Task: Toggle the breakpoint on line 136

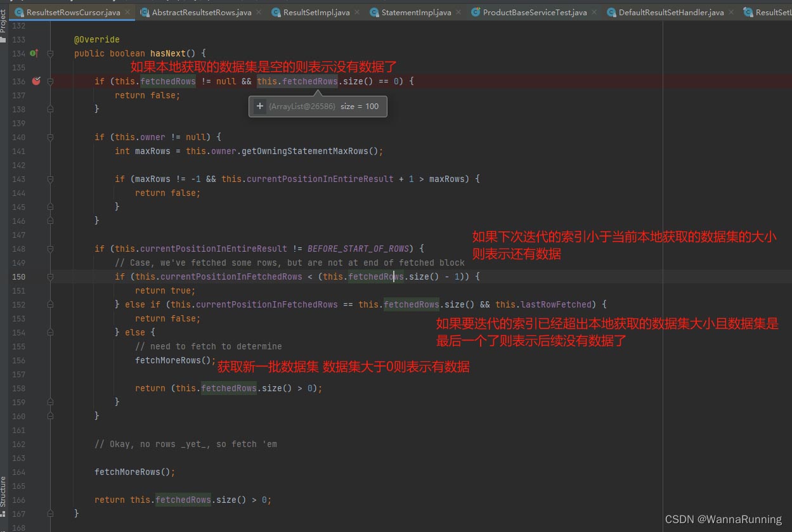Action: click(36, 81)
